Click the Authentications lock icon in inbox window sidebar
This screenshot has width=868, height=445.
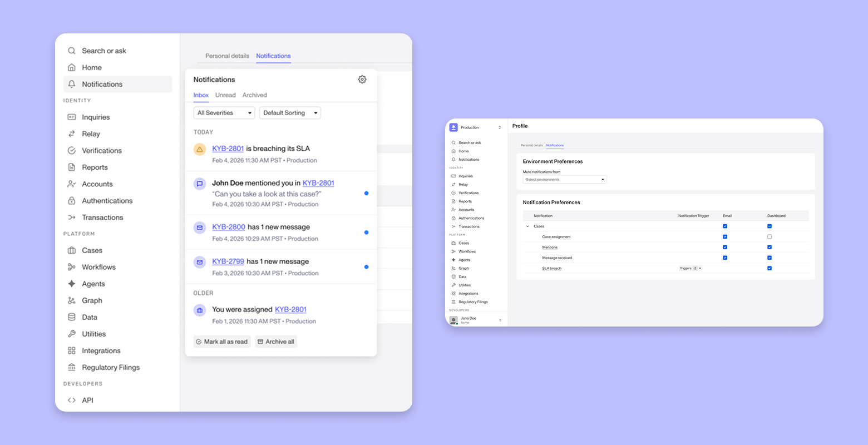72,201
